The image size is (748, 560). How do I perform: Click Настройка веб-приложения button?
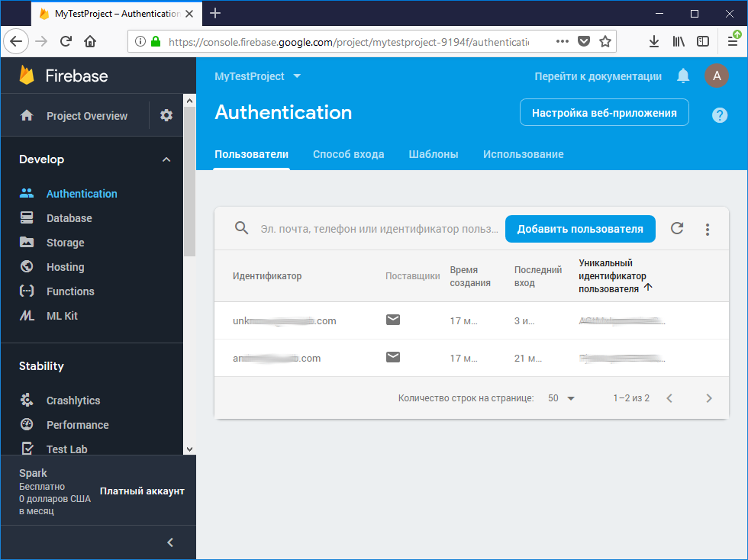604,113
